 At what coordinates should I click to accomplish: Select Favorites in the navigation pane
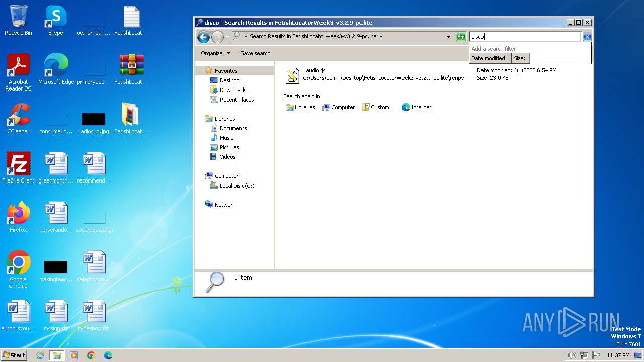(226, 71)
